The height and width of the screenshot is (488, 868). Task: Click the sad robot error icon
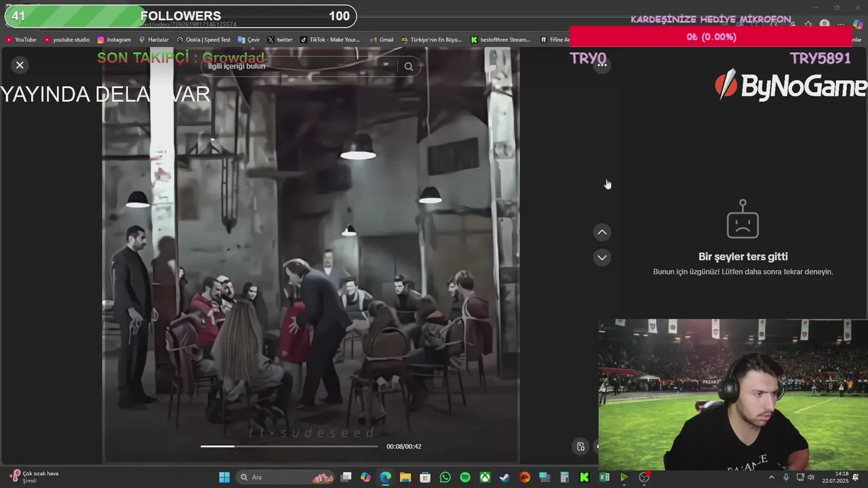pyautogui.click(x=743, y=219)
